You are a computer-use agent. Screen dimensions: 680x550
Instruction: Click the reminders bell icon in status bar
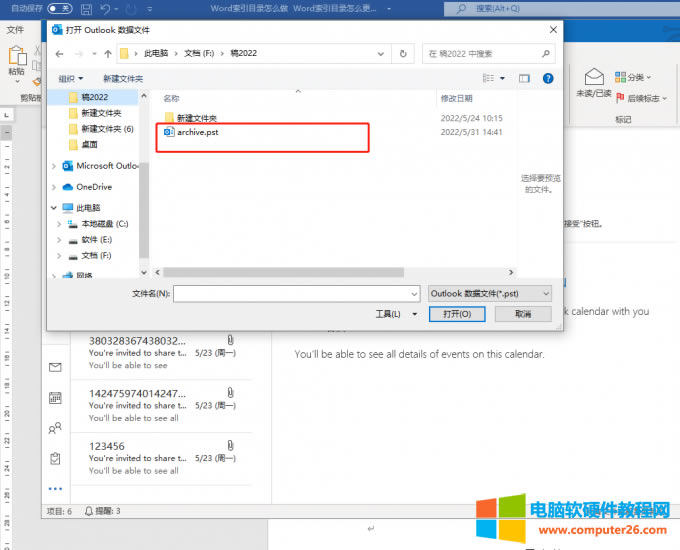point(88,511)
